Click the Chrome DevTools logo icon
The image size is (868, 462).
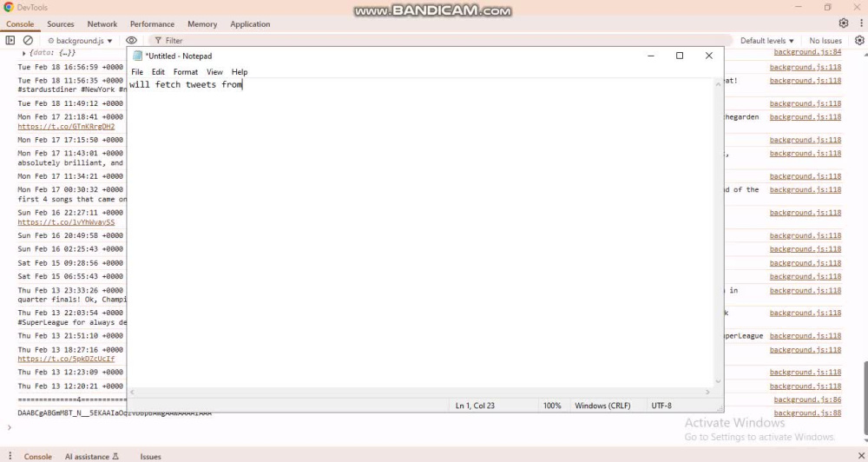pos(9,7)
